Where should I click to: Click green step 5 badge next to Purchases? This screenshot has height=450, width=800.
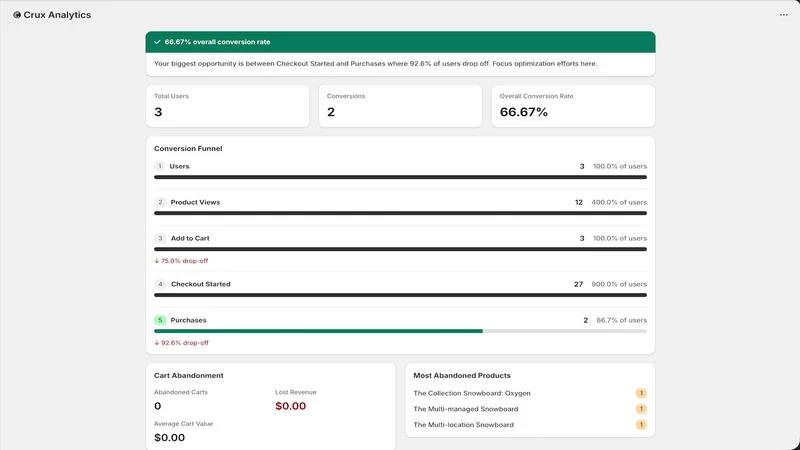tap(160, 320)
